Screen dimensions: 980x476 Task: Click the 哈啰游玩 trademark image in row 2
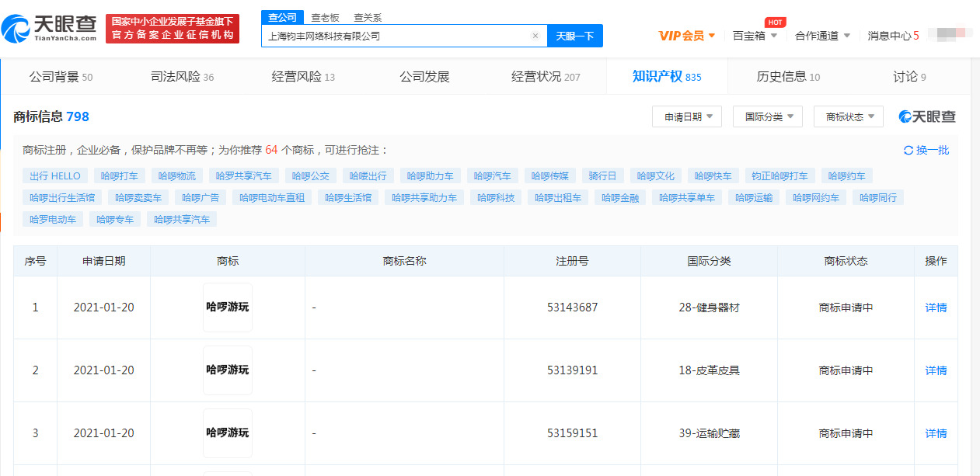(228, 370)
